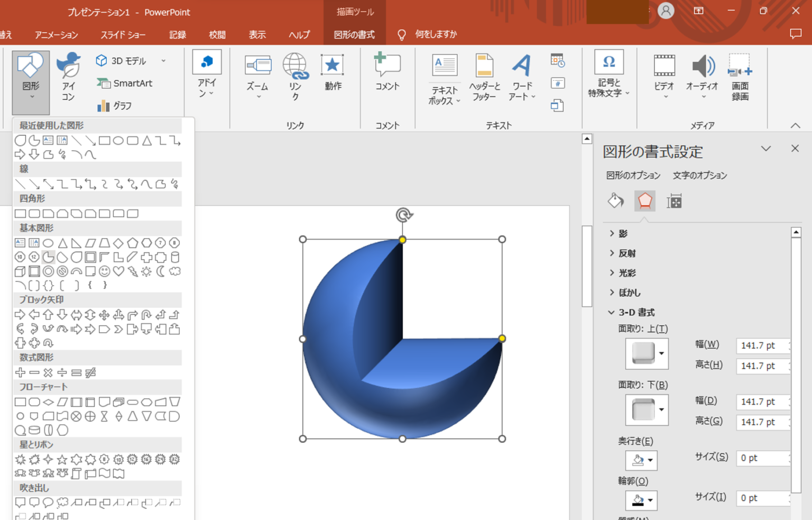Insert a SmartArt graphic
The width and height of the screenshot is (812, 520).
pos(125,83)
